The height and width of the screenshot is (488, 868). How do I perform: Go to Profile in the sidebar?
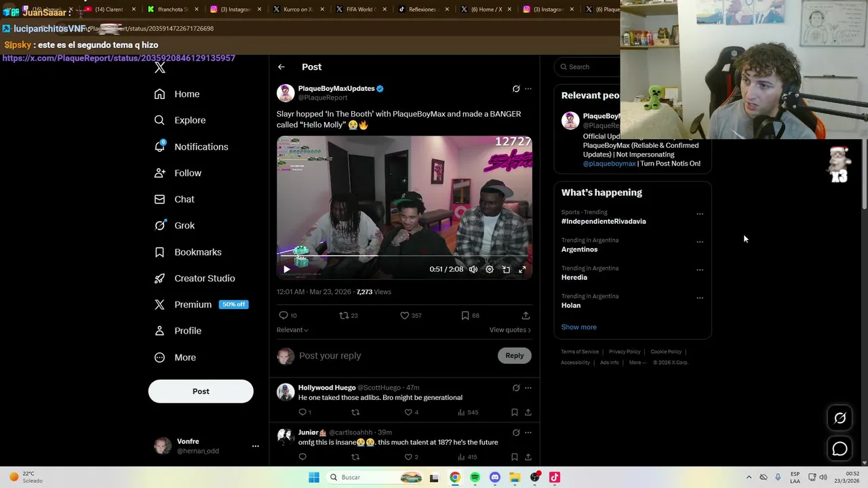pyautogui.click(x=177, y=331)
